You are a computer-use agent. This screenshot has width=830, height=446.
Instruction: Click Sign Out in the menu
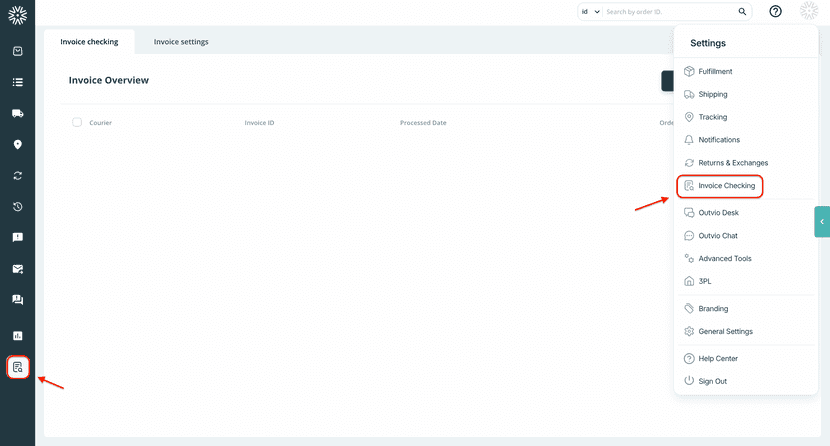[712, 381]
